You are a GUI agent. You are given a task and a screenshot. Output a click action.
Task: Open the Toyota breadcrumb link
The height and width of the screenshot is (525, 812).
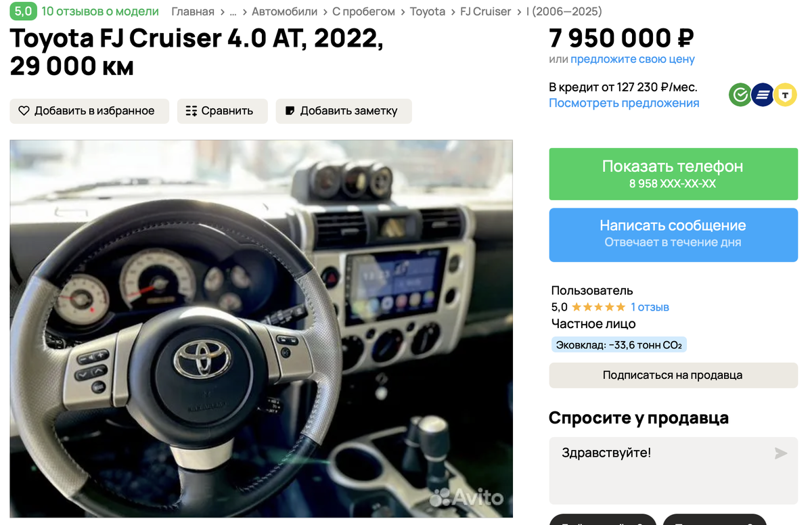428,12
